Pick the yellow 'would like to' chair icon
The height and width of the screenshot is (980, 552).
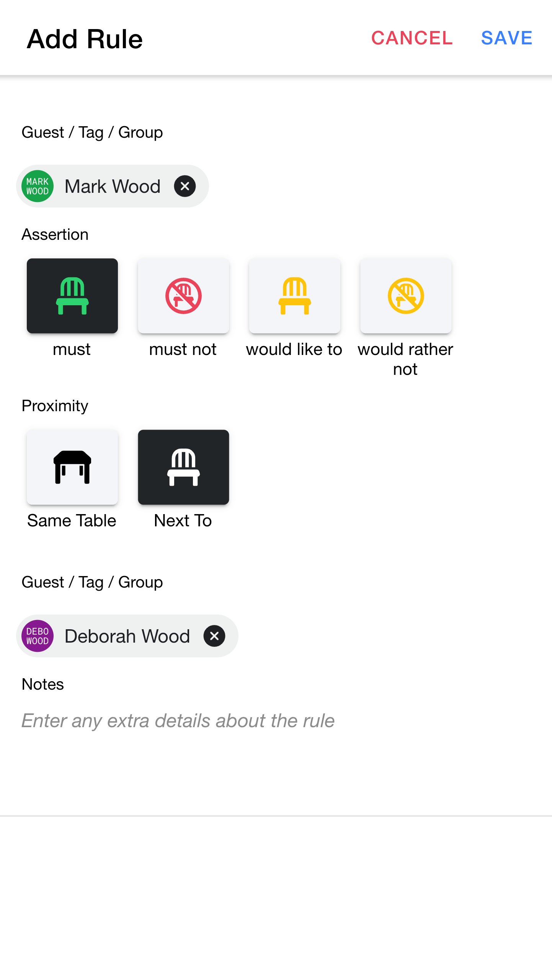(x=294, y=296)
